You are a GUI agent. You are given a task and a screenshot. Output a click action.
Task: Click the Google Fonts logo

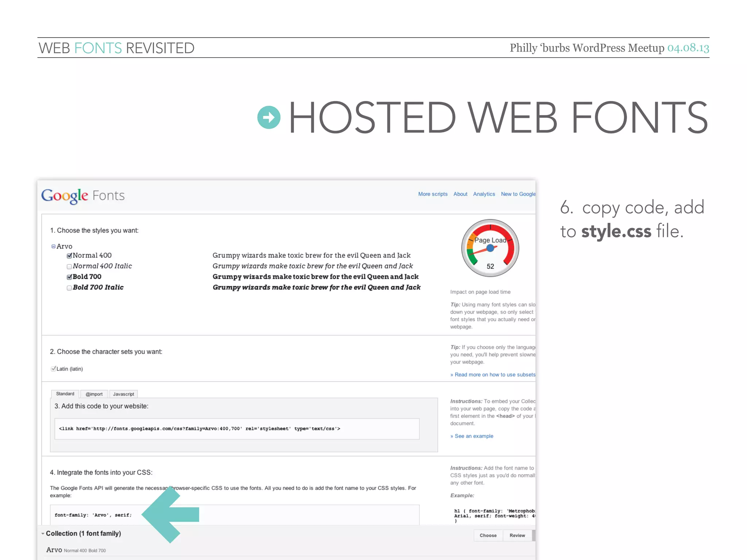point(83,196)
